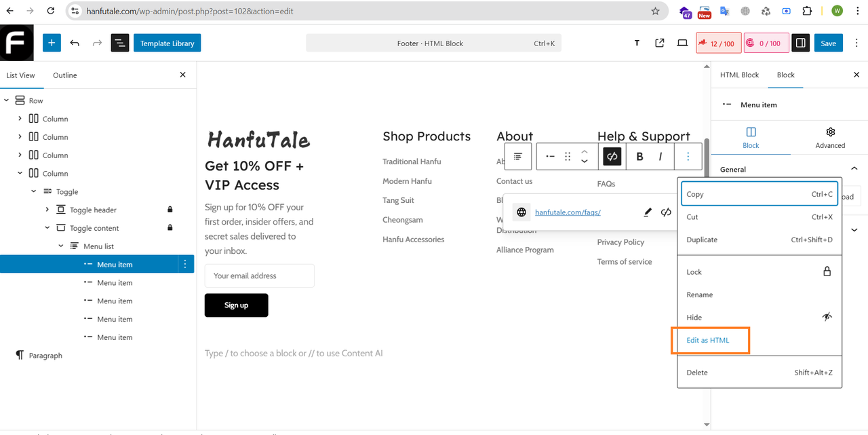The image size is (868, 435).
Task: Expand the first Column in list view
Action: tap(20, 119)
